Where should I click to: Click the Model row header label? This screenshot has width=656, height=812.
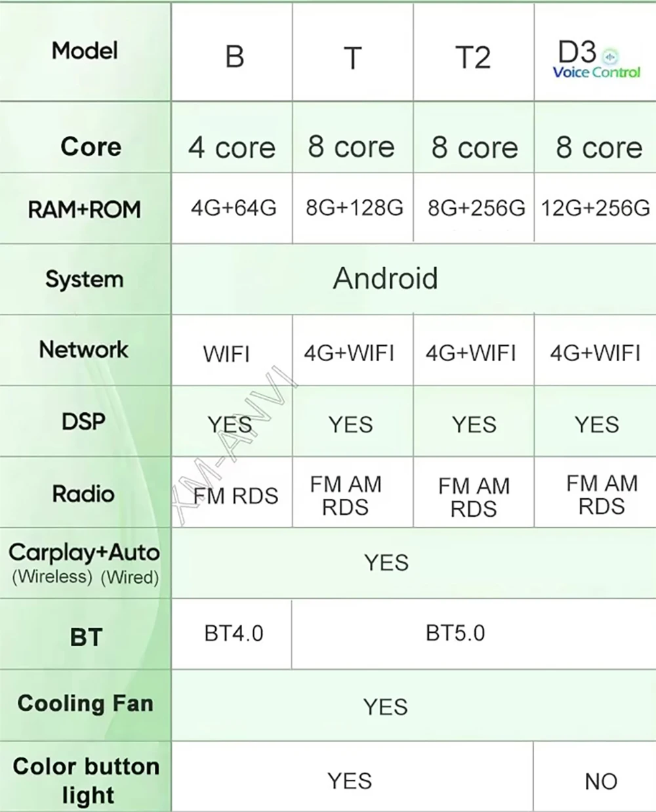click(85, 51)
